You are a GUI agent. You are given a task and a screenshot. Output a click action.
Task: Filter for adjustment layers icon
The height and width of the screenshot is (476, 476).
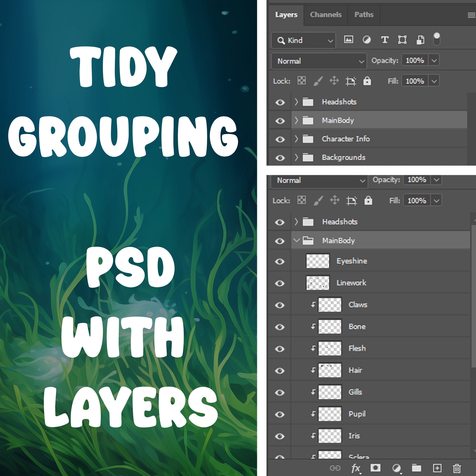point(367,40)
